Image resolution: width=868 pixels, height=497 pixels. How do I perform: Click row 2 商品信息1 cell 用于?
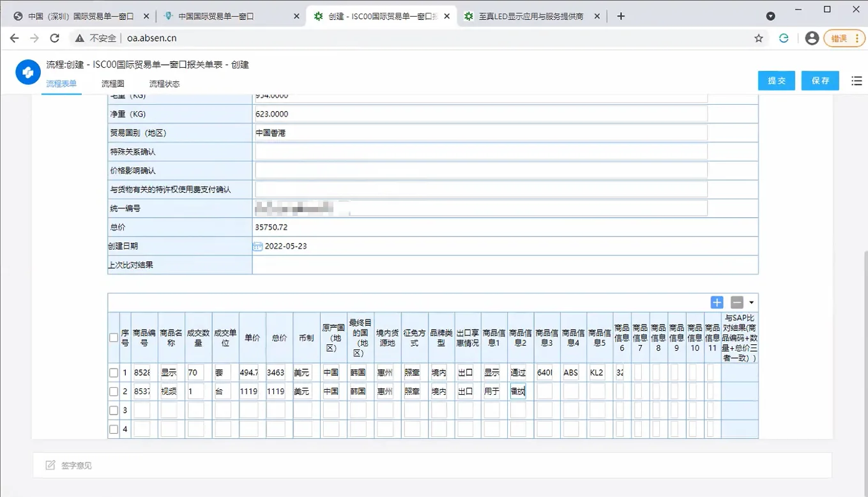[492, 391]
